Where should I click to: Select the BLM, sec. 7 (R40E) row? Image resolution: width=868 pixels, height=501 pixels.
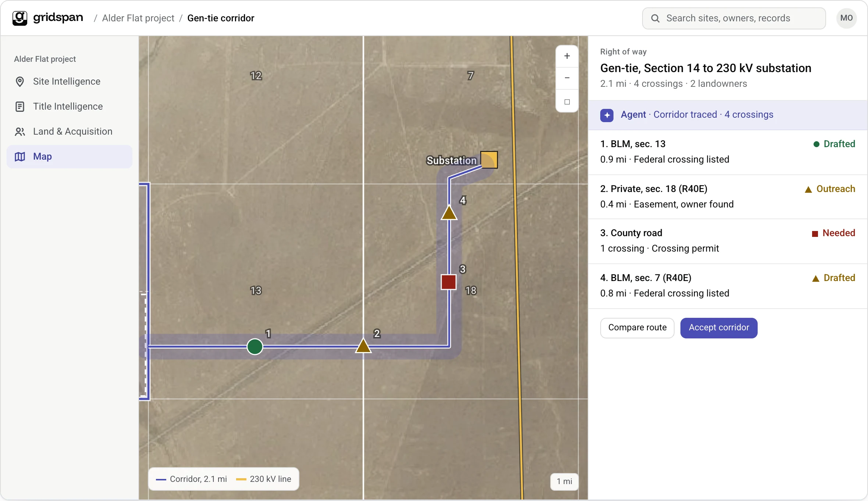pos(728,286)
